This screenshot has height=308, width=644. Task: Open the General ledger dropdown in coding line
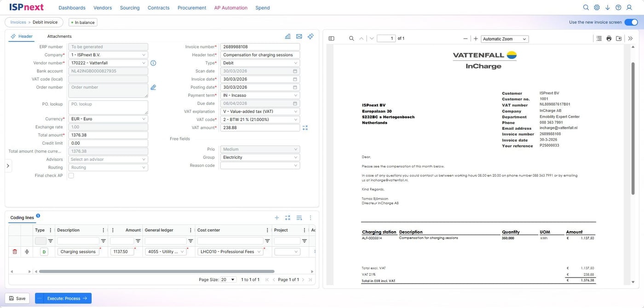tap(166, 252)
